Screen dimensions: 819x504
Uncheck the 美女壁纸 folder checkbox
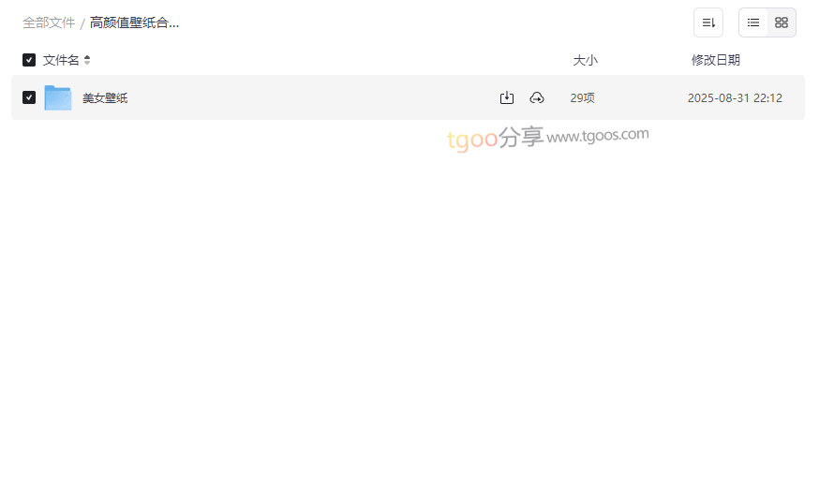point(29,97)
